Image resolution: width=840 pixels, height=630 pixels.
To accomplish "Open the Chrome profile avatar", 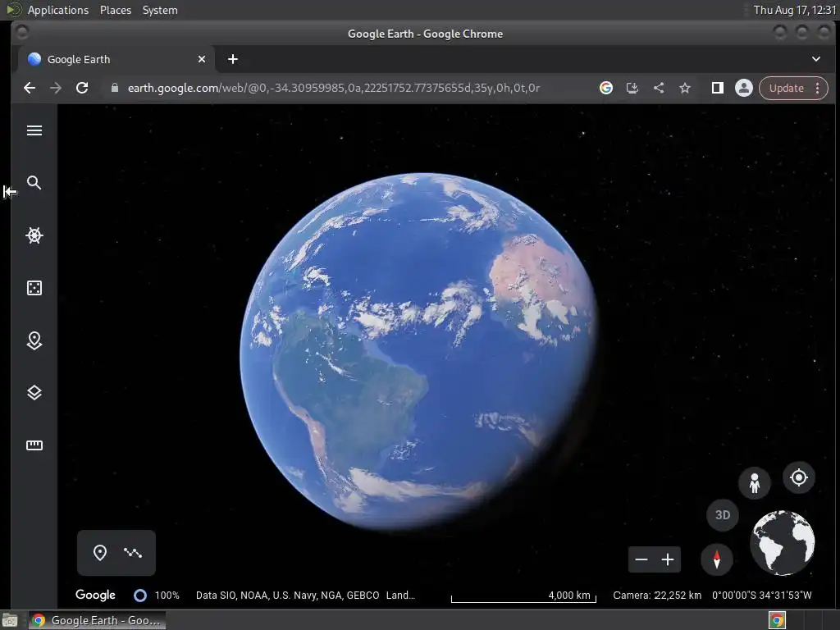I will [x=743, y=88].
